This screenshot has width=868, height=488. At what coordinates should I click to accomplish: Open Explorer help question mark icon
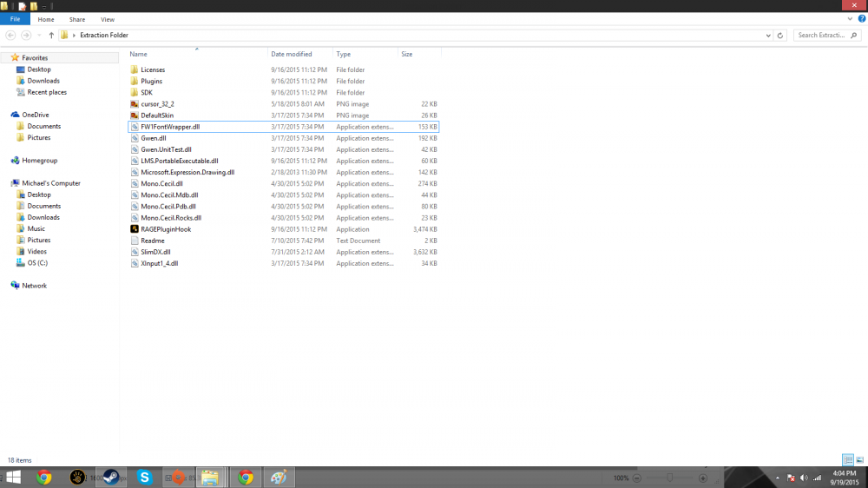pos(862,19)
